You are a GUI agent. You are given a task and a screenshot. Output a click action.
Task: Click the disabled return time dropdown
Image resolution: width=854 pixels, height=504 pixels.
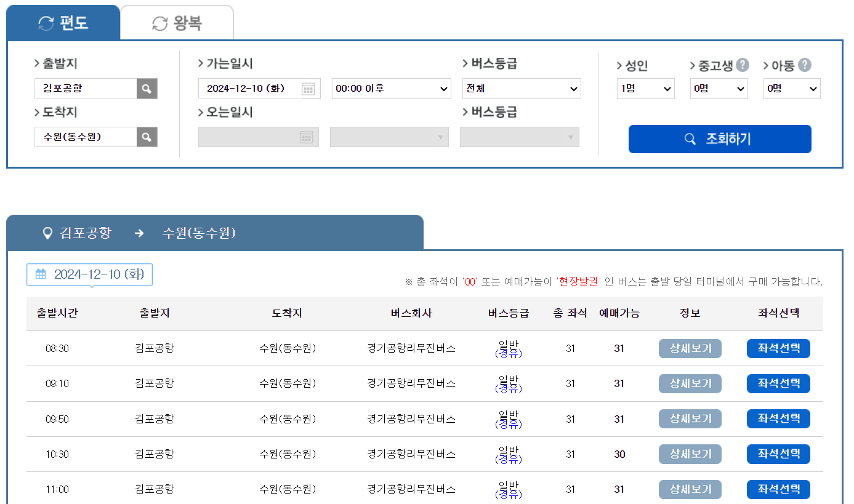[389, 137]
